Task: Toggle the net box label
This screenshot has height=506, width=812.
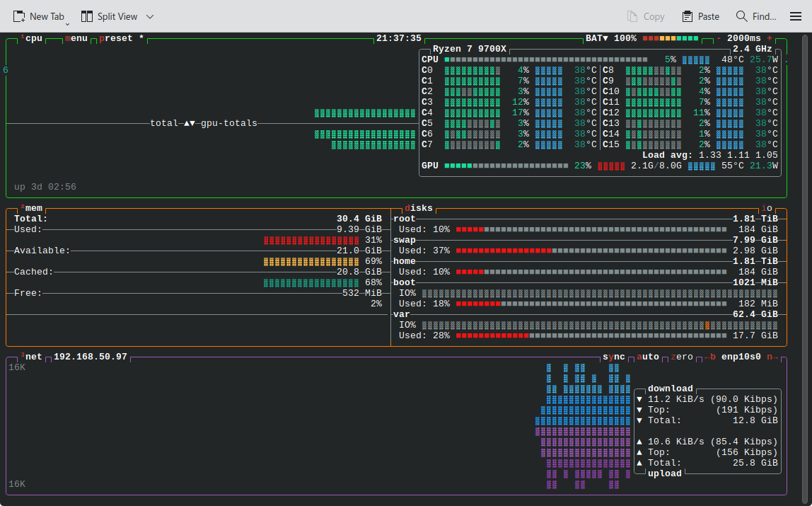Action: tap(32, 357)
